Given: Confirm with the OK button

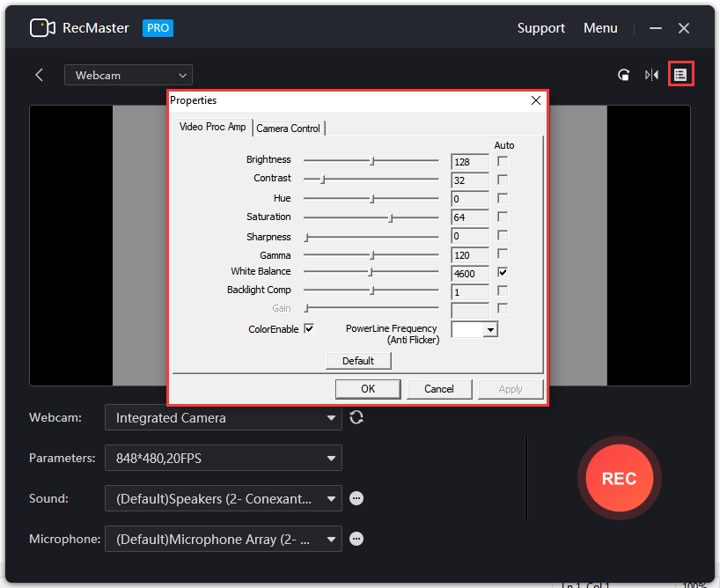Looking at the screenshot, I should [368, 389].
